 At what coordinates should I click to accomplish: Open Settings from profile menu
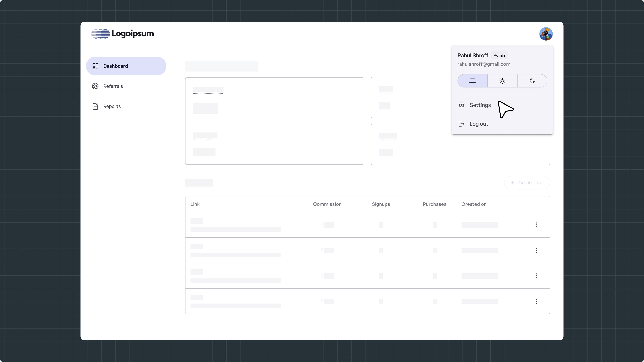tap(480, 105)
